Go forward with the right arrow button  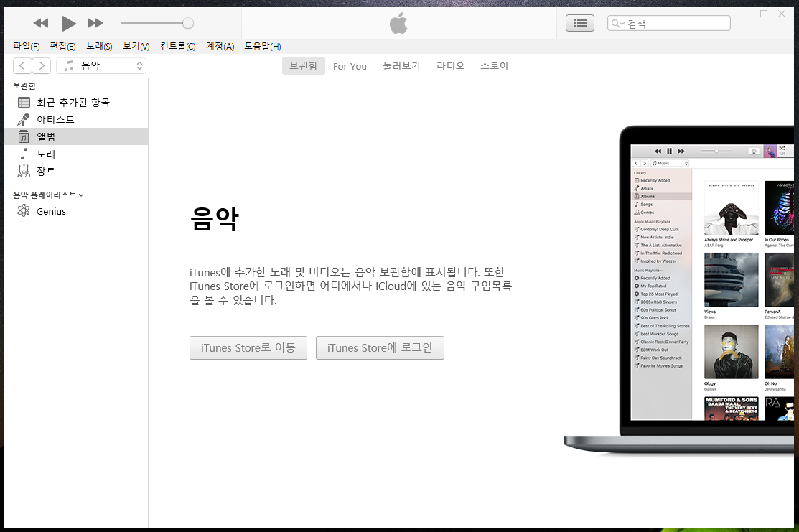(x=42, y=66)
